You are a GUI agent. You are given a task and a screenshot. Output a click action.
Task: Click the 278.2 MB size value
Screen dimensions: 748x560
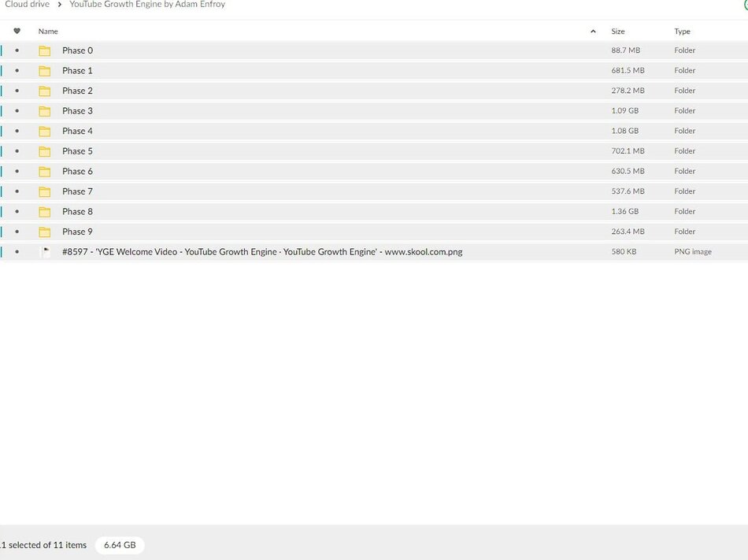628,91
